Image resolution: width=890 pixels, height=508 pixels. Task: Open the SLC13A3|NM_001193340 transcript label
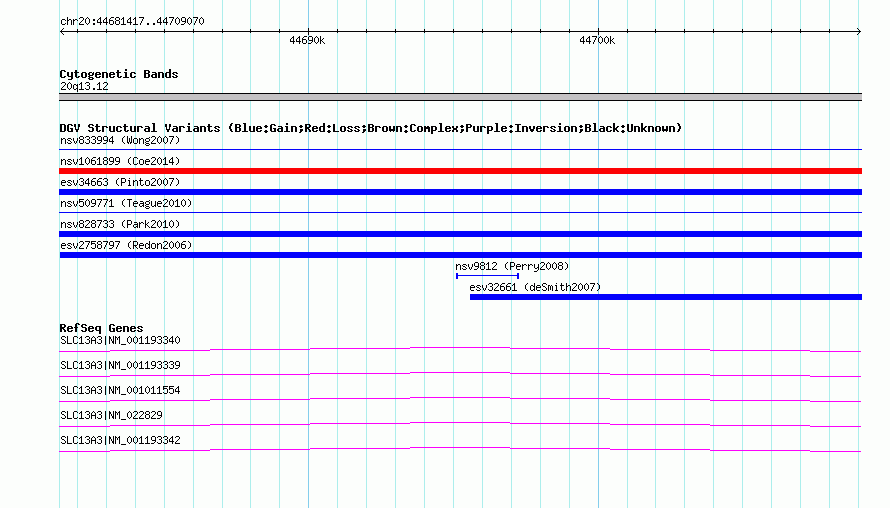120,341
